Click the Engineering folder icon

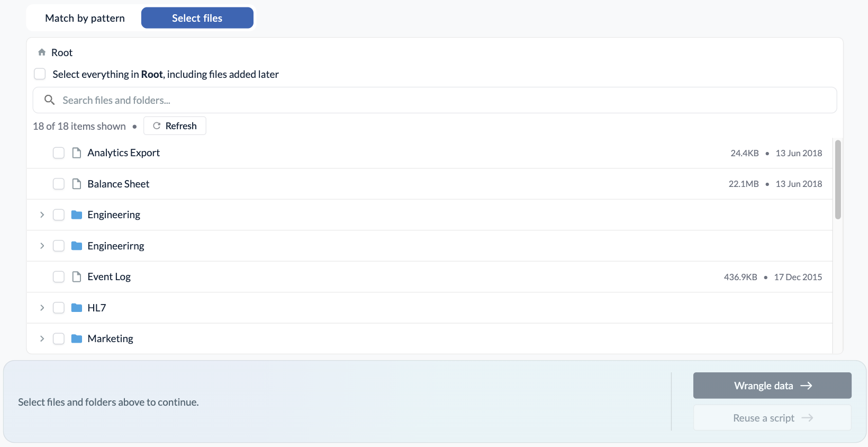click(77, 214)
